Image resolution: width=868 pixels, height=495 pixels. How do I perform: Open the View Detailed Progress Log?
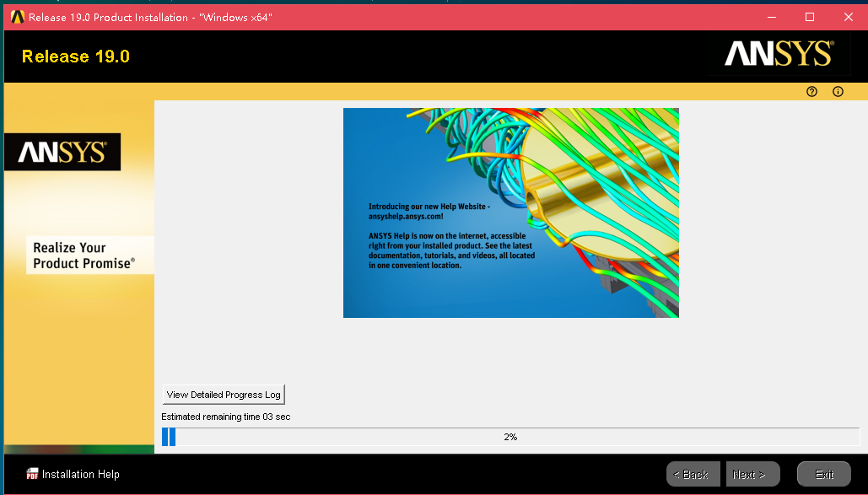point(224,395)
